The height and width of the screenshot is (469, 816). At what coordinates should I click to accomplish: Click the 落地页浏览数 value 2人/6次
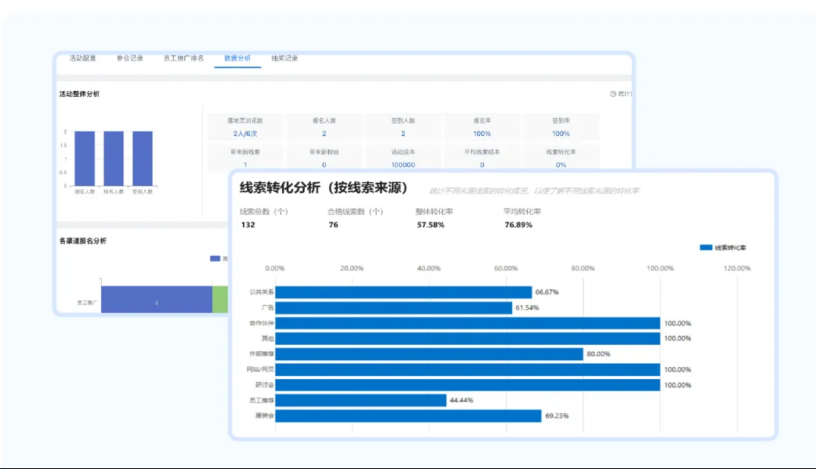point(245,134)
